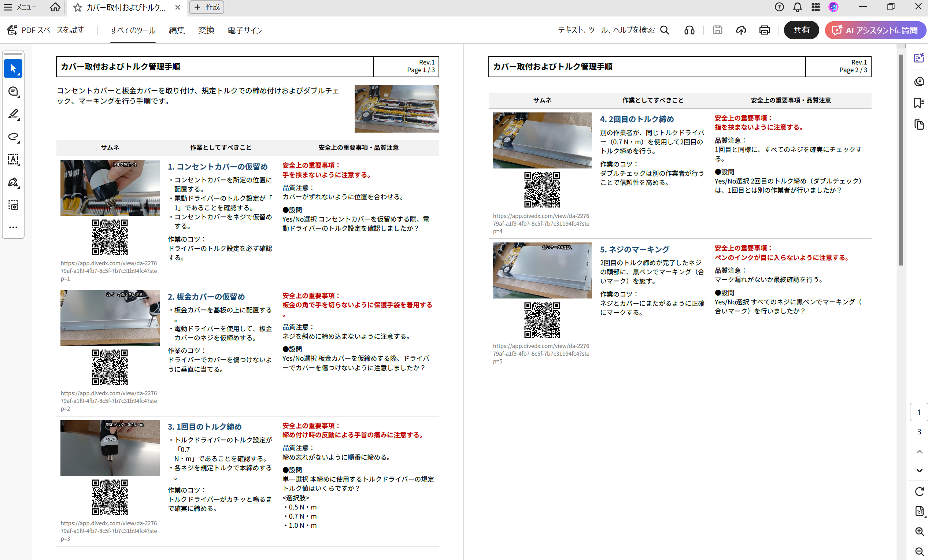This screenshot has width=928, height=560.
Task: Star the current document tab
Action: [x=78, y=8]
